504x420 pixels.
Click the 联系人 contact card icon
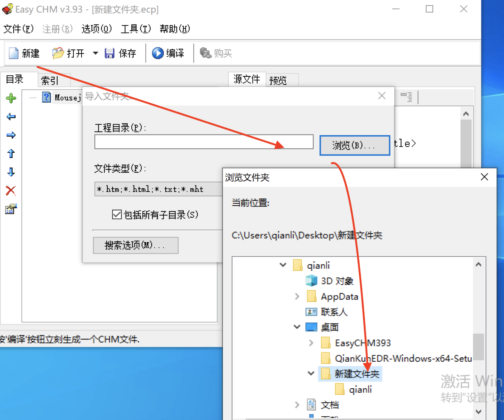[x=311, y=312]
